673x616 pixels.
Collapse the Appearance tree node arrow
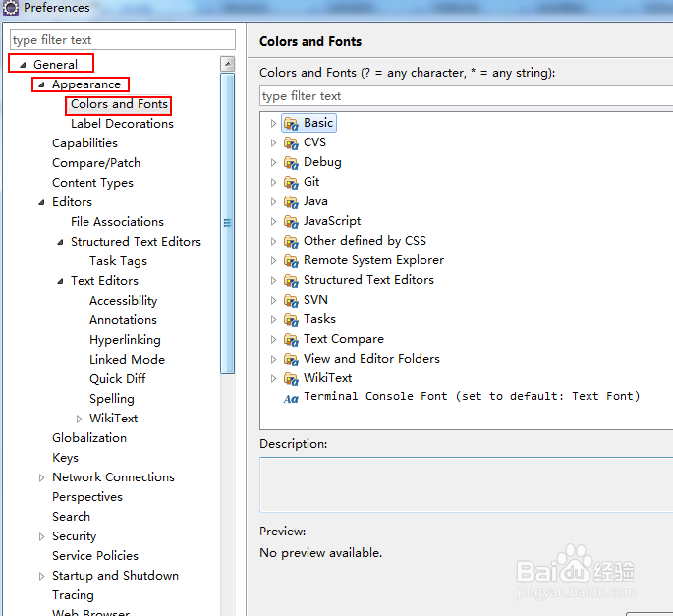(x=41, y=85)
